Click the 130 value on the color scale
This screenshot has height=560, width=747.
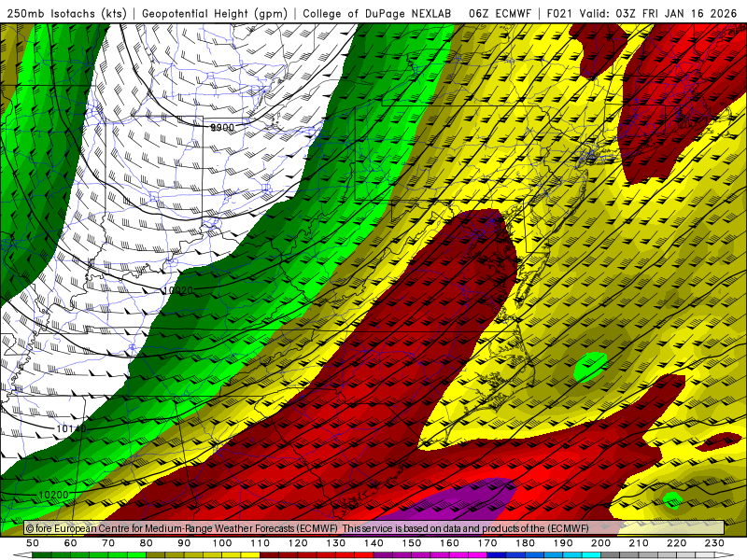pyautogui.click(x=336, y=543)
